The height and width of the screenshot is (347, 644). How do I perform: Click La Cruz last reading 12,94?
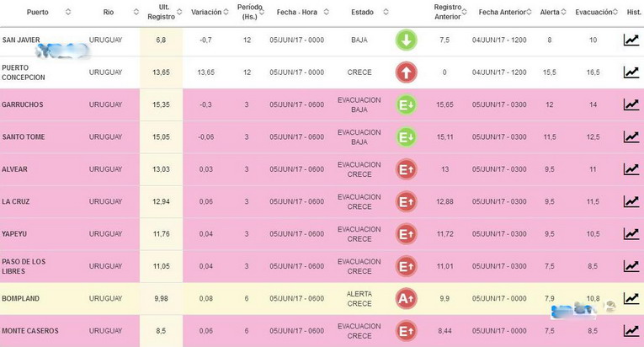[161, 201]
